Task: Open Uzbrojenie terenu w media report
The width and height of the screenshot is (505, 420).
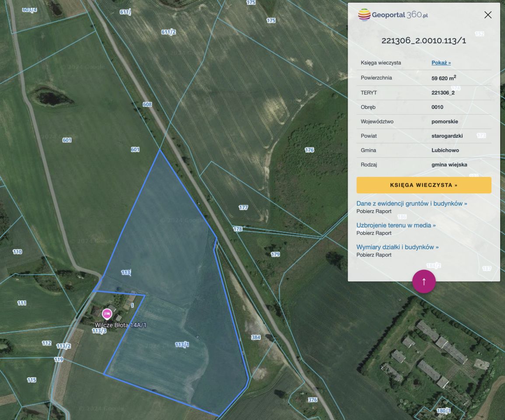Action: coord(396,225)
